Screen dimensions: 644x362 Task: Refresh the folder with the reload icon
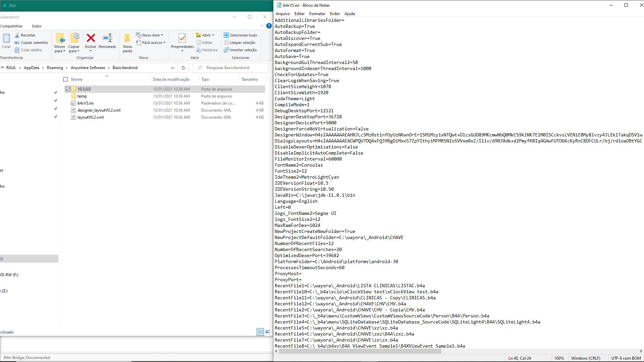point(183,68)
